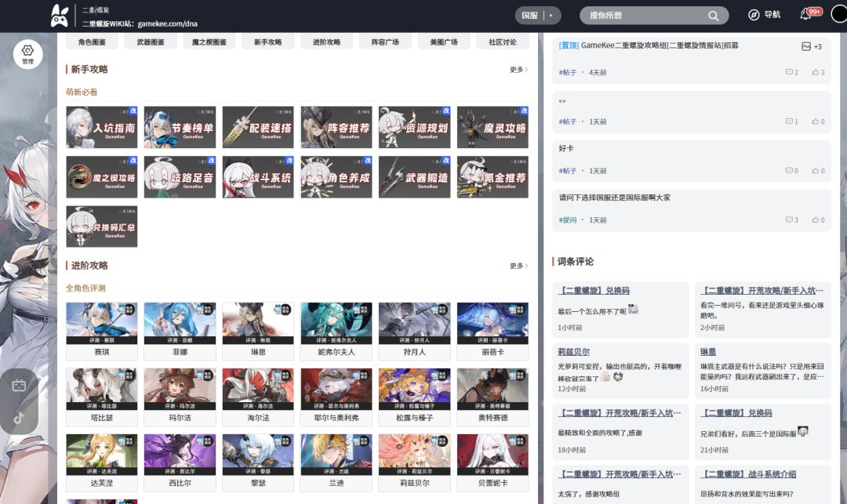Open the 莉兹贝尔 comment entry link
The width and height of the screenshot is (847, 504).
pyautogui.click(x=573, y=352)
